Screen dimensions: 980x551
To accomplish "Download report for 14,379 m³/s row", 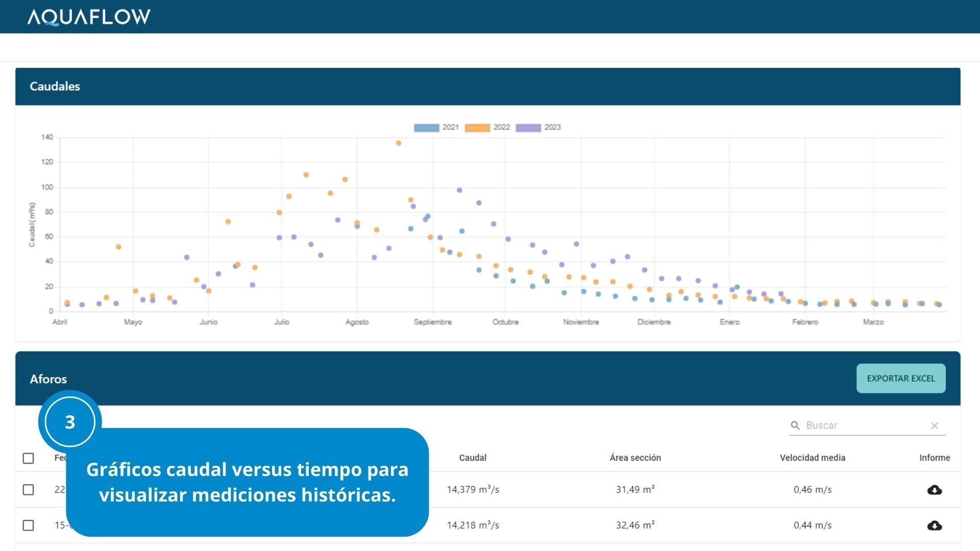I will [x=934, y=490].
